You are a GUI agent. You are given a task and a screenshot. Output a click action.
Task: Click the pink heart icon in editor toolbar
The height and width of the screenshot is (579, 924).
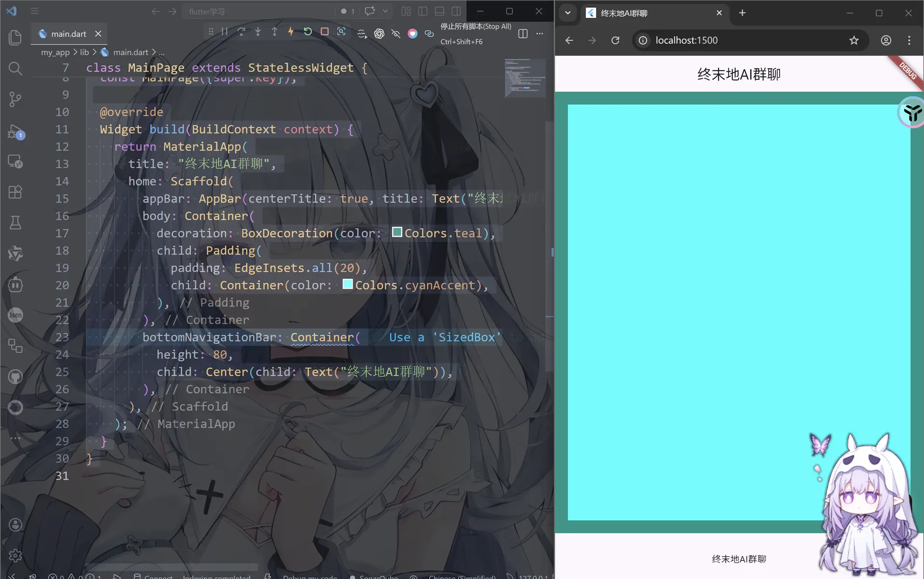point(412,33)
